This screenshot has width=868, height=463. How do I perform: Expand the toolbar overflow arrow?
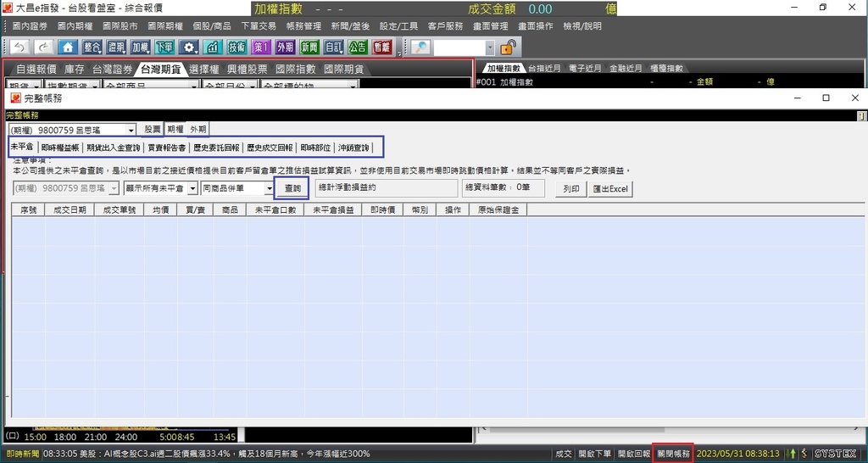[x=399, y=53]
